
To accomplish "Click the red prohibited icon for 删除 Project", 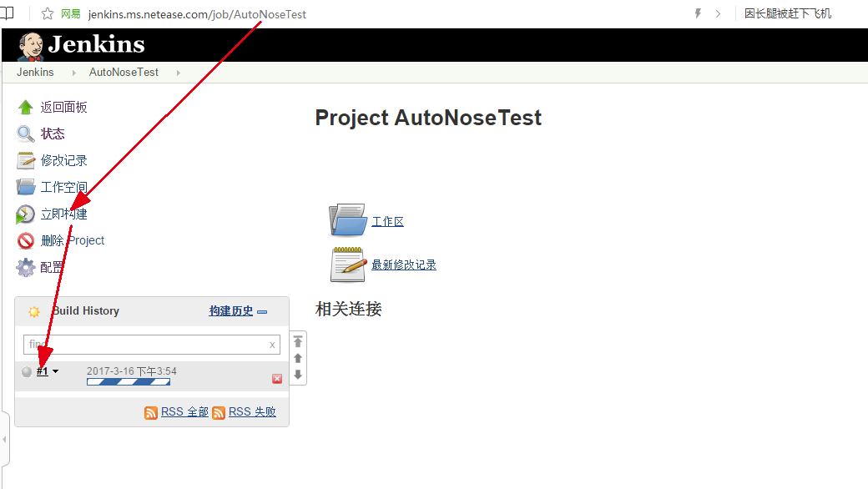I will [26, 240].
